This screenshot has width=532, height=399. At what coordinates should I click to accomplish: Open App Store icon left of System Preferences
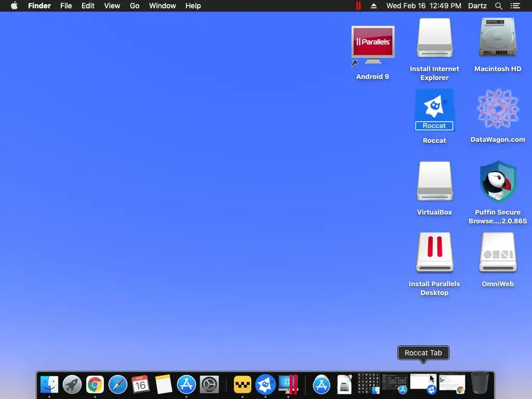point(187,384)
